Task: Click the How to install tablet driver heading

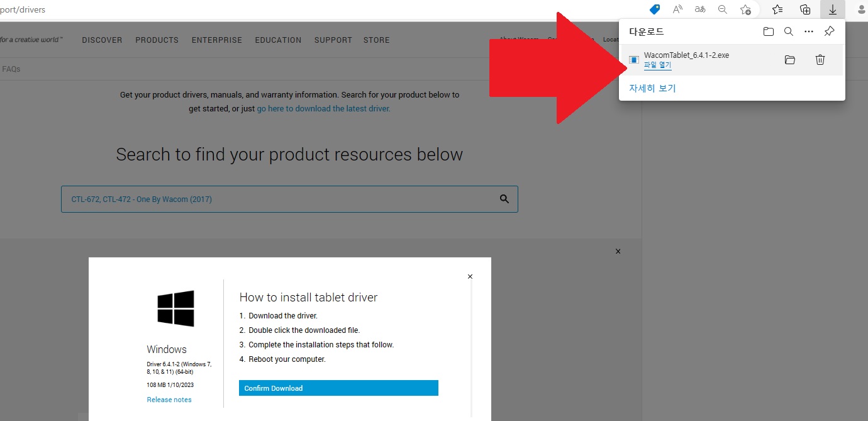Action: (x=308, y=297)
